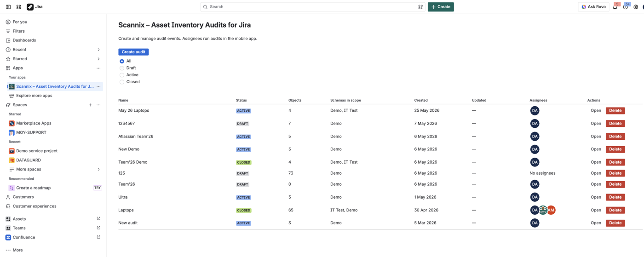Click the green Create button
This screenshot has height=257, width=644.
(x=441, y=7)
